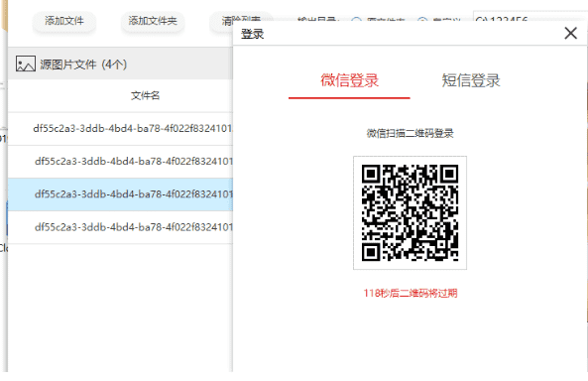Click the 添加文件夹 button

pos(153,21)
